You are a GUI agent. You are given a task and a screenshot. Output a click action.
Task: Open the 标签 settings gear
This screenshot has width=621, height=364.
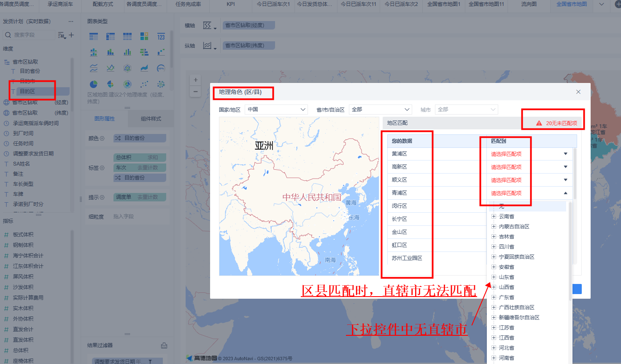[102, 168]
